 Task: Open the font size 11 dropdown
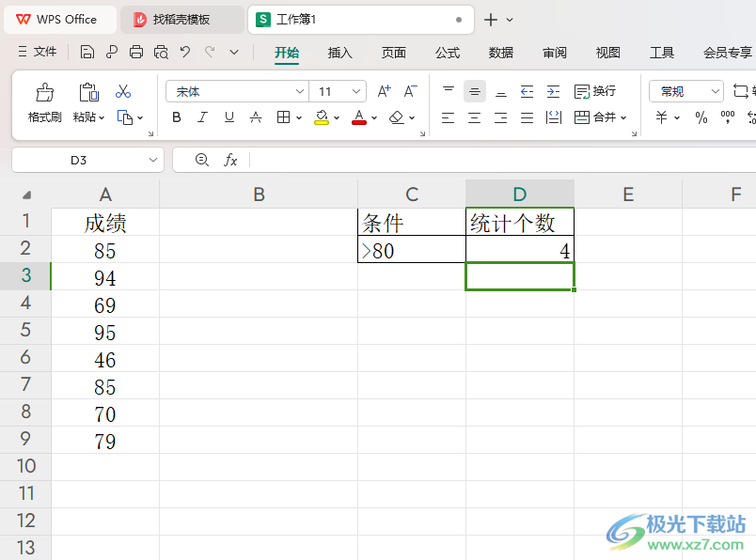click(x=338, y=91)
